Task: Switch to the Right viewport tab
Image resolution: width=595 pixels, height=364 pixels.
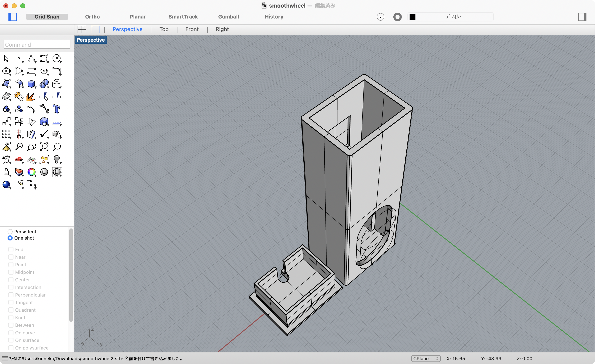Action: [222, 29]
